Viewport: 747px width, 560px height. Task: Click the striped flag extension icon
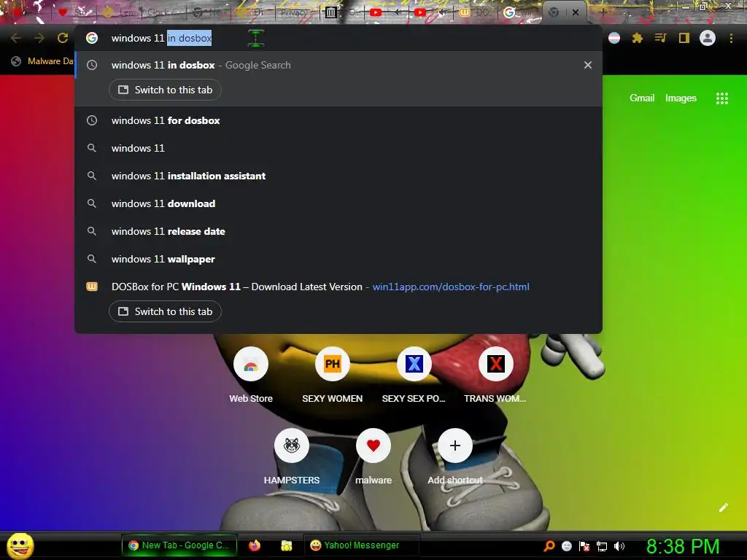click(614, 38)
